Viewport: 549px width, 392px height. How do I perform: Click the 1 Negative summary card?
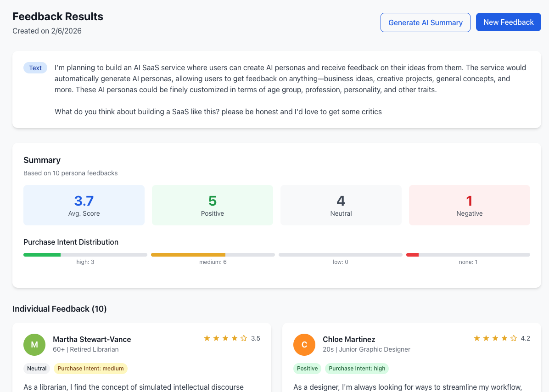(470, 205)
